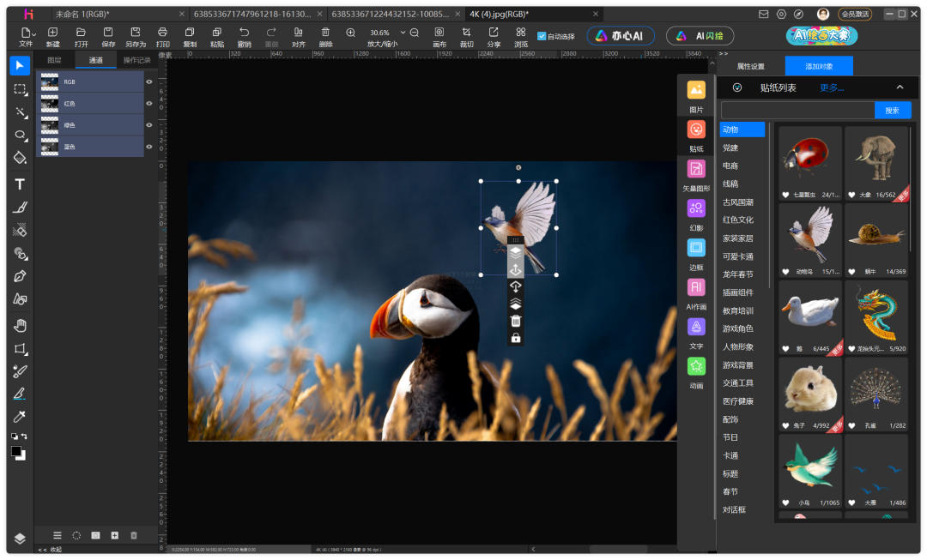The width and height of the screenshot is (927, 560).
Task: Select the Text tool in left toolbar
Action: click(20, 184)
